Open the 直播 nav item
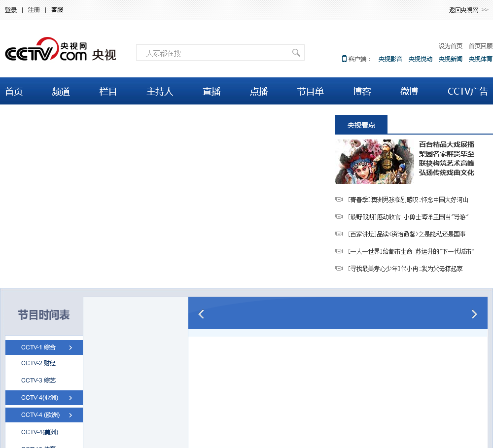Screen dimensions: 493x448 [211, 92]
